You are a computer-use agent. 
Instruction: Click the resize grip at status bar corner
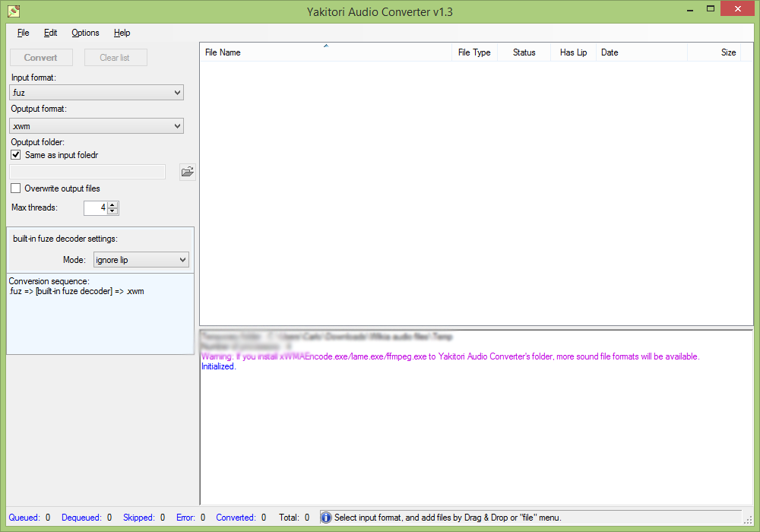tap(748, 519)
